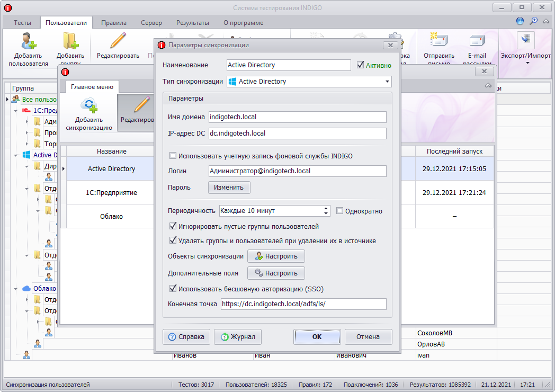Collapse the Облако tree node

[15, 289]
